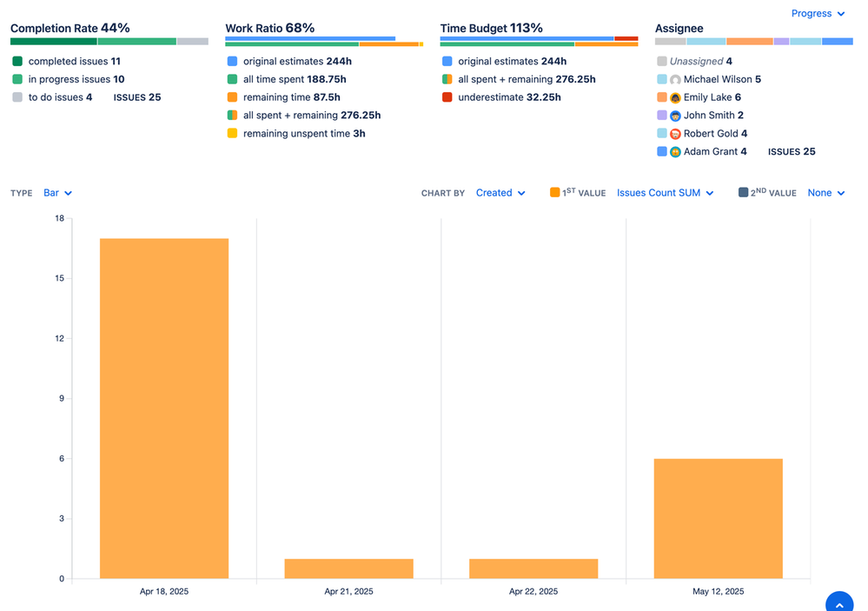Click the Apr 22, 2025 chart bar
The width and height of the screenshot is (868, 611).
point(533,569)
